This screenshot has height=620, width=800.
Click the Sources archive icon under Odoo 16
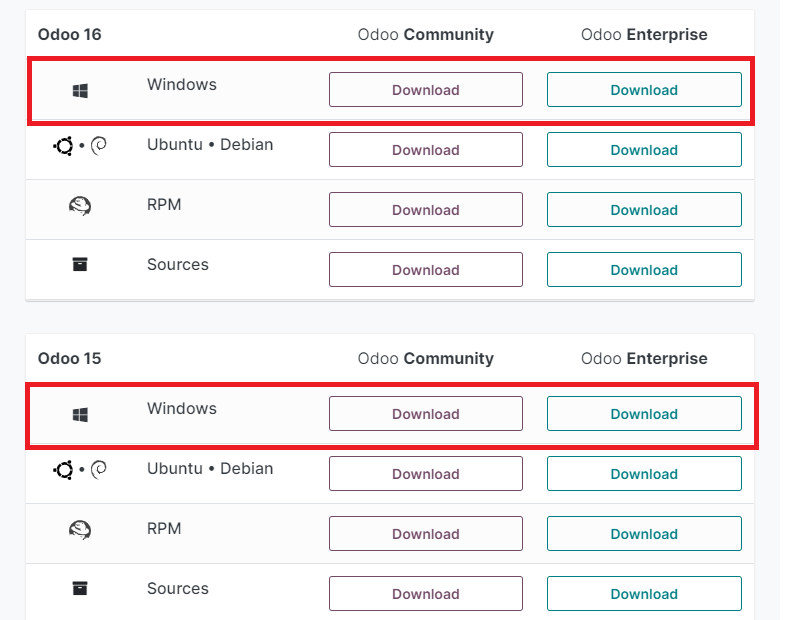click(80, 265)
